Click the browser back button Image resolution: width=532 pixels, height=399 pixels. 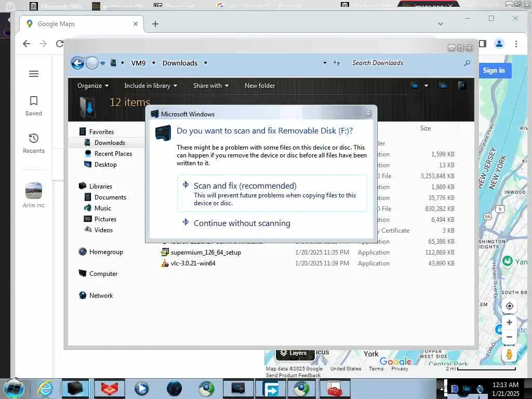tap(26, 44)
